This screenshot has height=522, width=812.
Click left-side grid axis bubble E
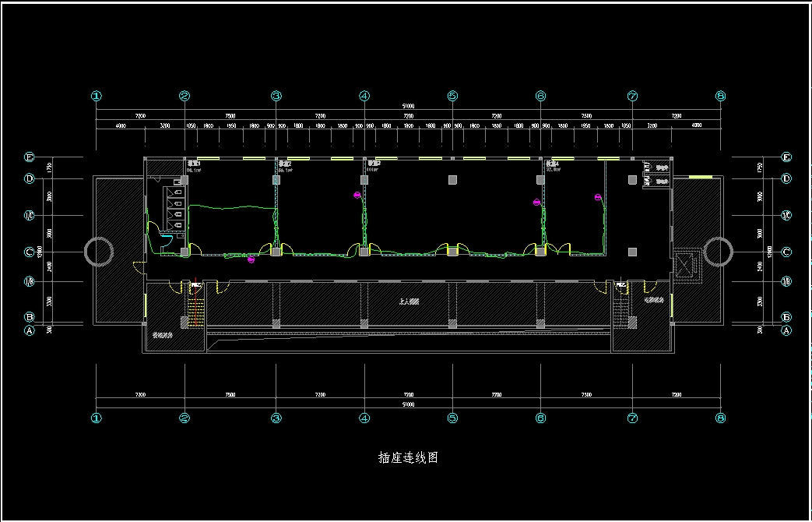coord(30,157)
